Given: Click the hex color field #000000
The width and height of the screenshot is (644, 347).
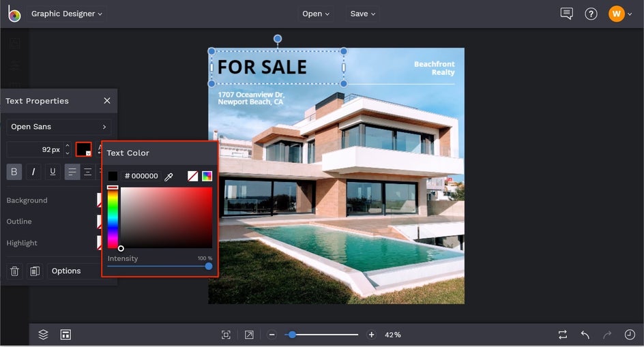Looking at the screenshot, I should 141,176.
